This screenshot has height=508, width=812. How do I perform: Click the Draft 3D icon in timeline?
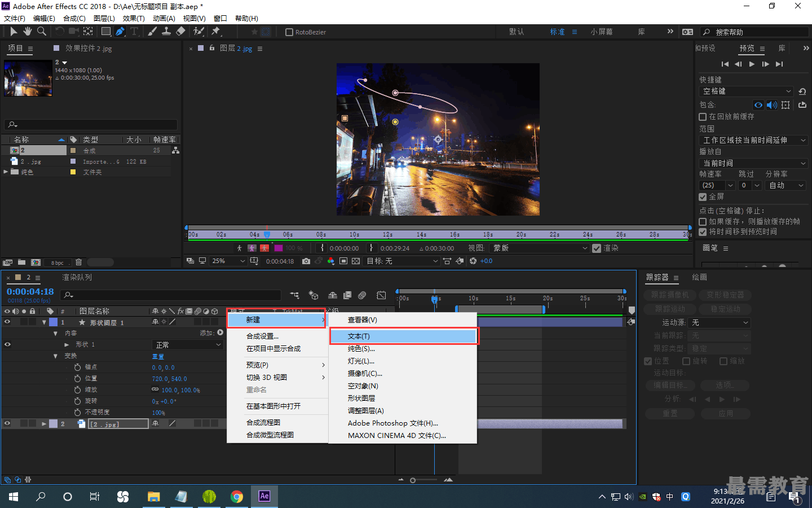314,295
